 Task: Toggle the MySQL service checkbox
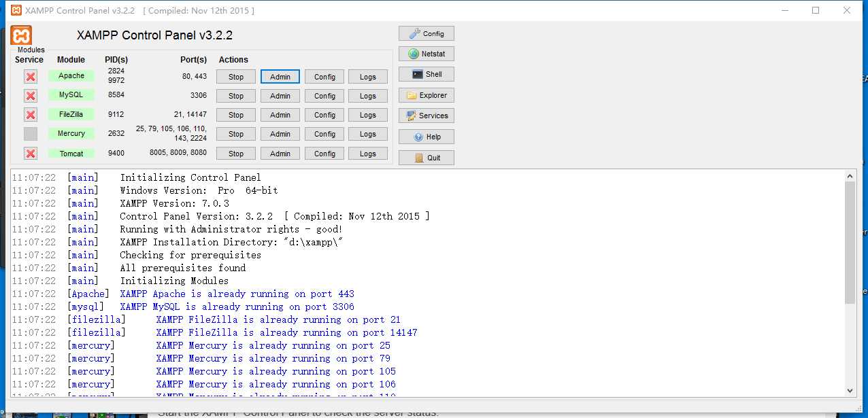(31, 96)
